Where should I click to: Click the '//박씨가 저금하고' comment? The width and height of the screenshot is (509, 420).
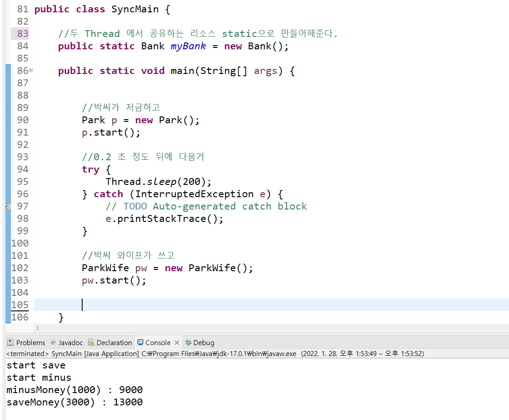(121, 107)
